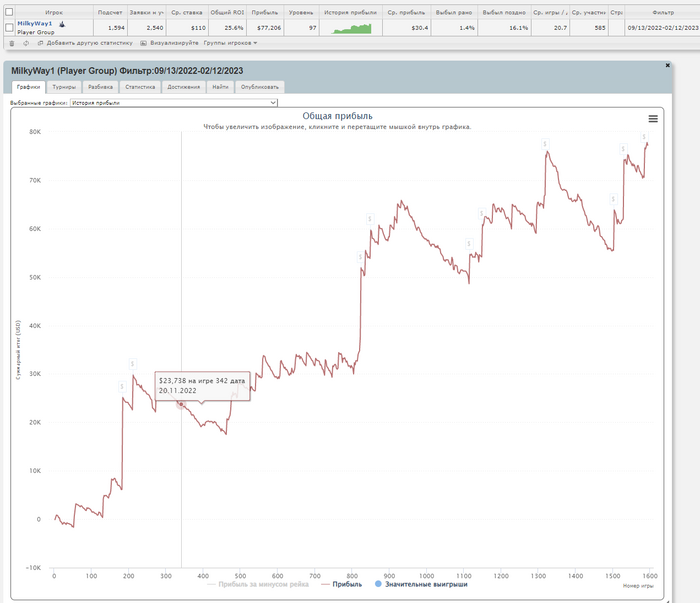
Task: Click the $ marker at the jump above 50K
Action: coord(360,257)
